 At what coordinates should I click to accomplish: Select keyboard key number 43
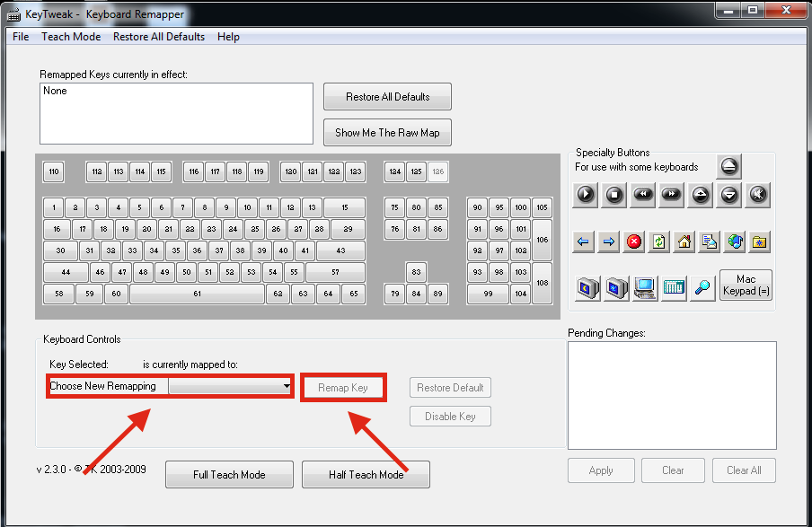(x=340, y=250)
